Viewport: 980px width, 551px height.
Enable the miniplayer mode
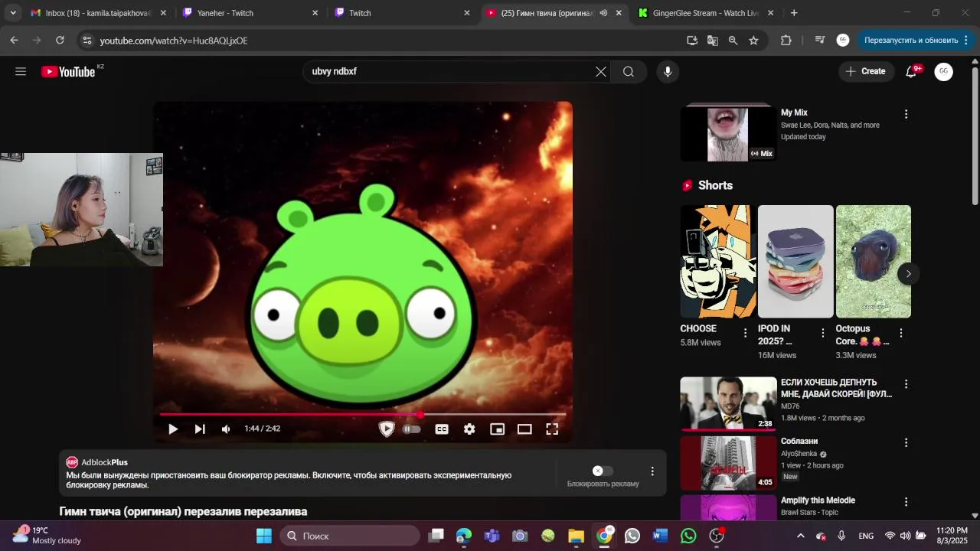tap(497, 429)
